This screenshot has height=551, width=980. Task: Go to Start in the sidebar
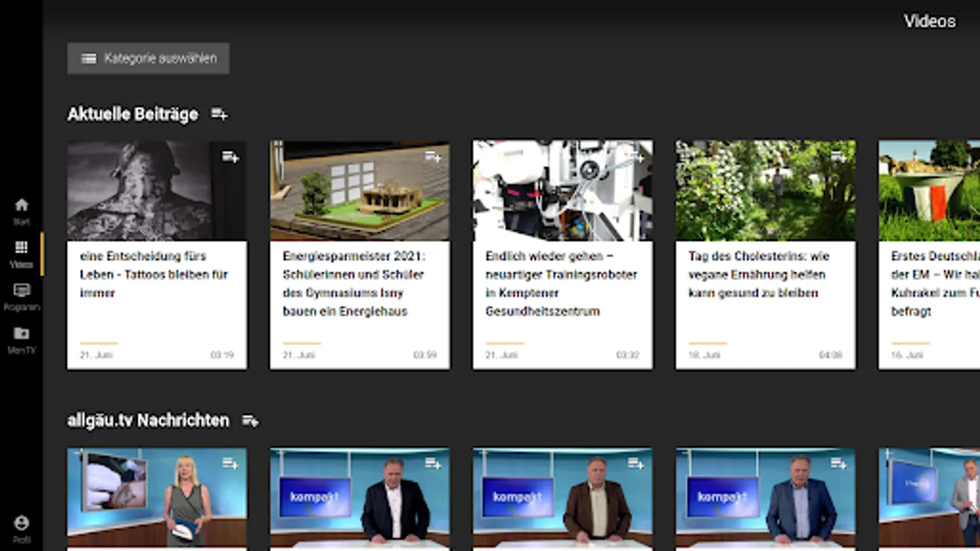(x=21, y=211)
